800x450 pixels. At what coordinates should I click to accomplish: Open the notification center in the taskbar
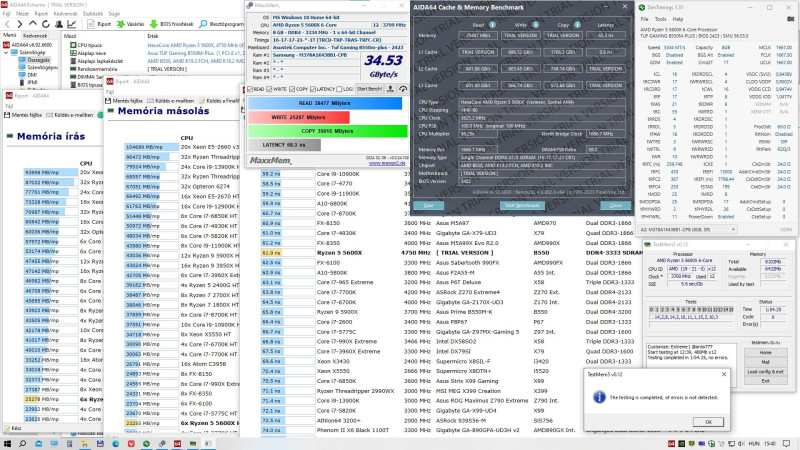pos(787,444)
